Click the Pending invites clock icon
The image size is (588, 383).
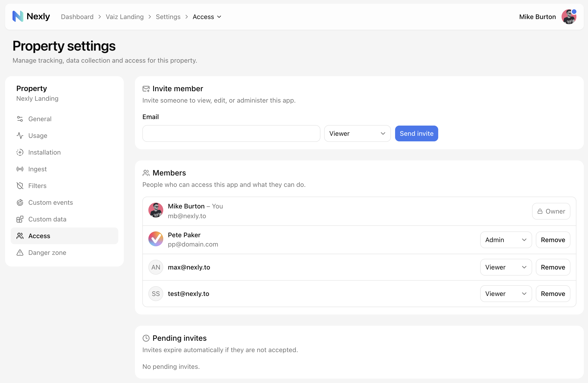[x=146, y=338]
